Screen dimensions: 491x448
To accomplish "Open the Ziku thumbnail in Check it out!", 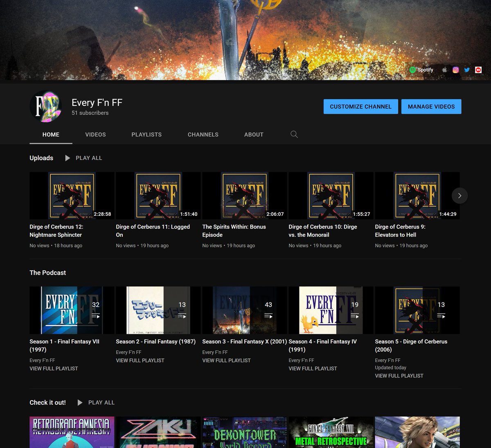I will click(x=158, y=432).
